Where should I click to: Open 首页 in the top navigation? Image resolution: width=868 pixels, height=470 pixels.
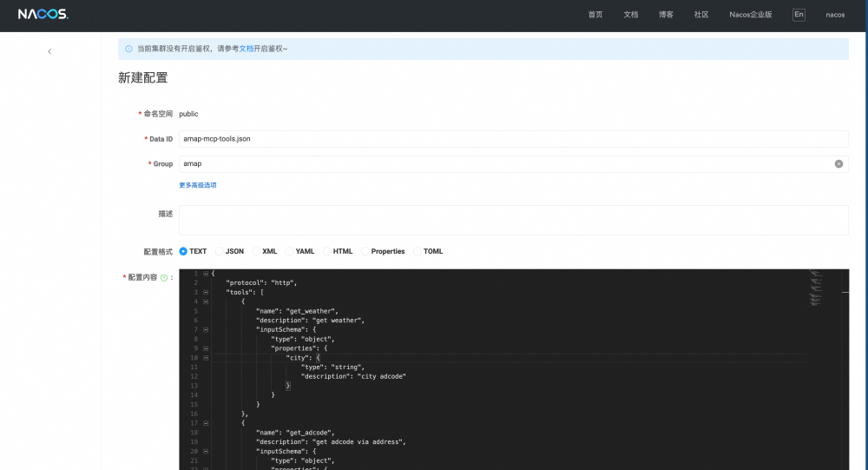pyautogui.click(x=595, y=15)
